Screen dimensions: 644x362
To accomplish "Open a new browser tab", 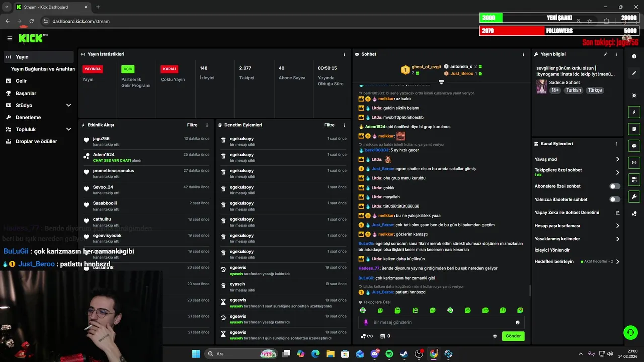I will [x=98, y=7].
